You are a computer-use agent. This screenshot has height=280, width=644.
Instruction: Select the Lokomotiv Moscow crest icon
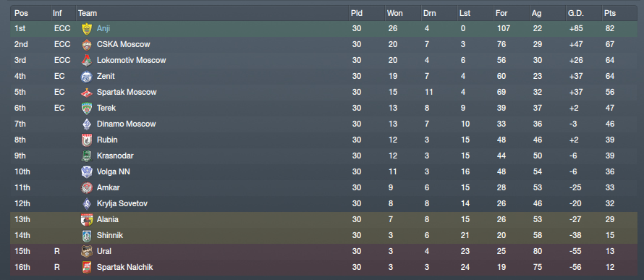87,60
